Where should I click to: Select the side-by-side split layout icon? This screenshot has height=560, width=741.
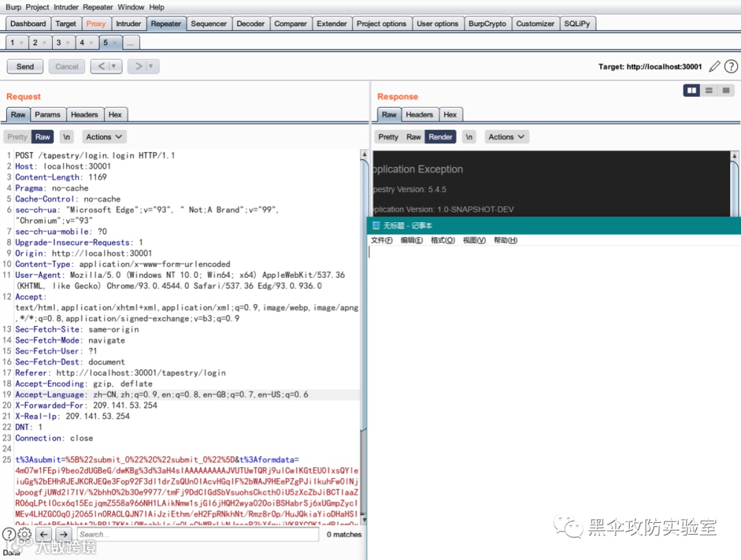point(692,91)
